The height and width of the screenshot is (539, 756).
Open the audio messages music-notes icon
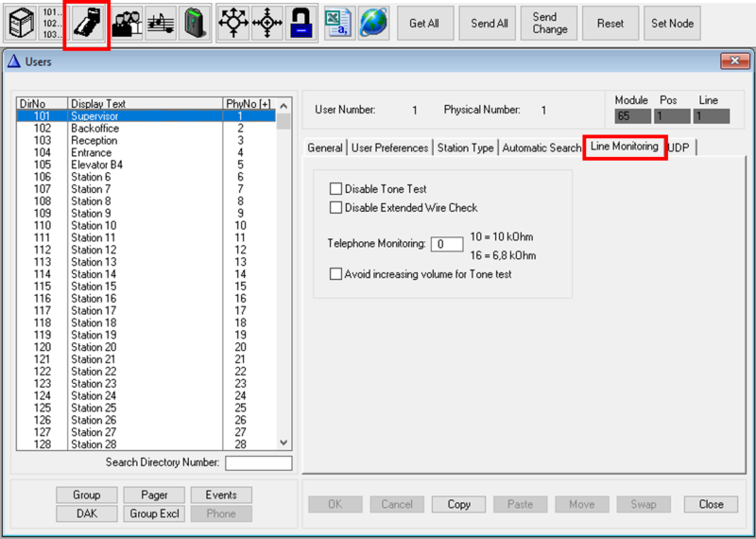click(161, 23)
